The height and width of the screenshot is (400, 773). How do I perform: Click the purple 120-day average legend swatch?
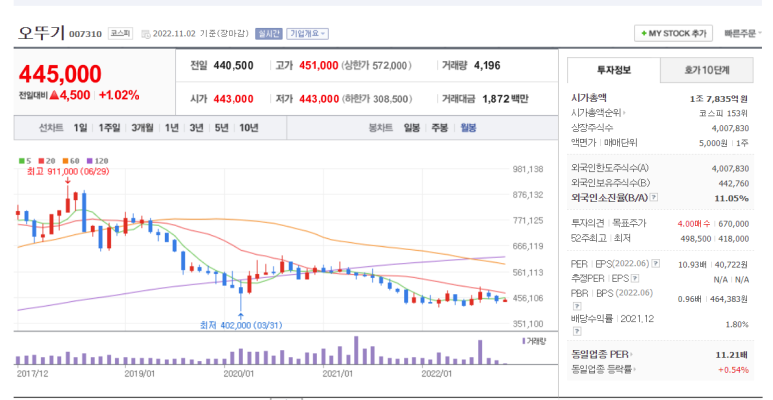(x=89, y=161)
